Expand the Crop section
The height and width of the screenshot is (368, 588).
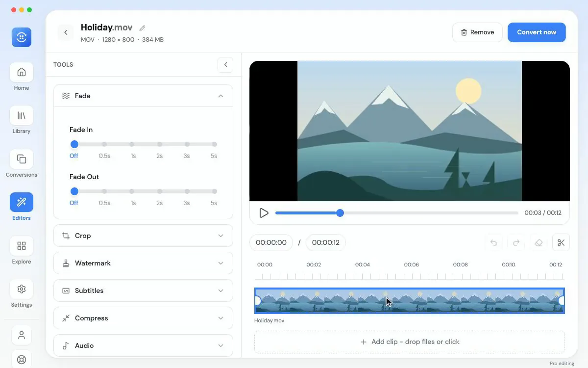220,236
